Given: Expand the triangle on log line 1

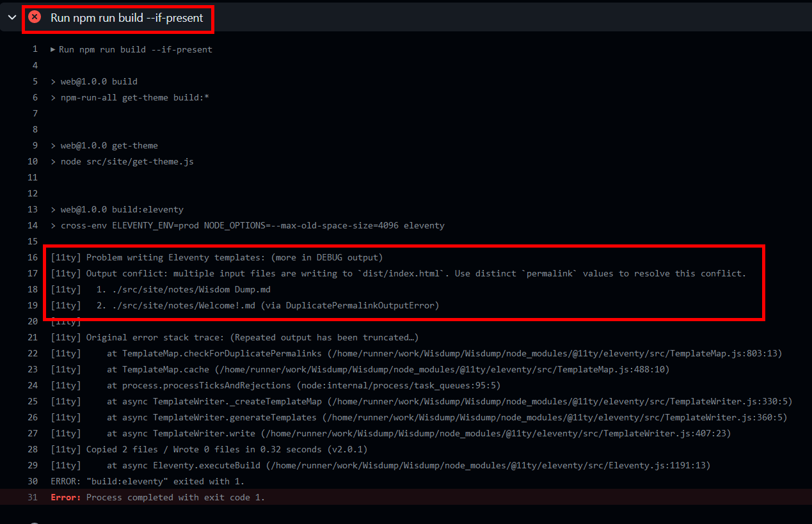Looking at the screenshot, I should [53, 49].
